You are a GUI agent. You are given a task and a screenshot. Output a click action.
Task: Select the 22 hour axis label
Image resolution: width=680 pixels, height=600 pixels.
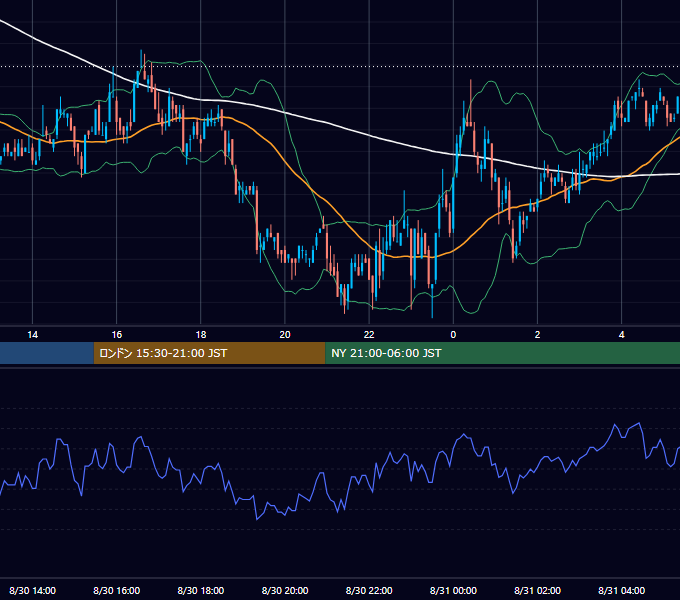[369, 335]
